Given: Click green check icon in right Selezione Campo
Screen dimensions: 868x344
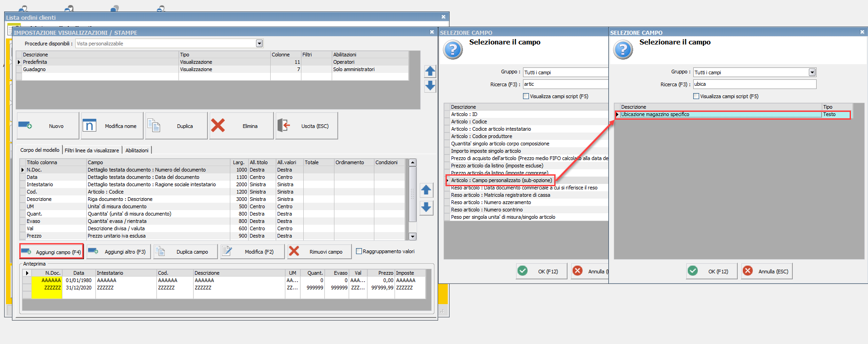Looking at the screenshot, I should pos(693,271).
